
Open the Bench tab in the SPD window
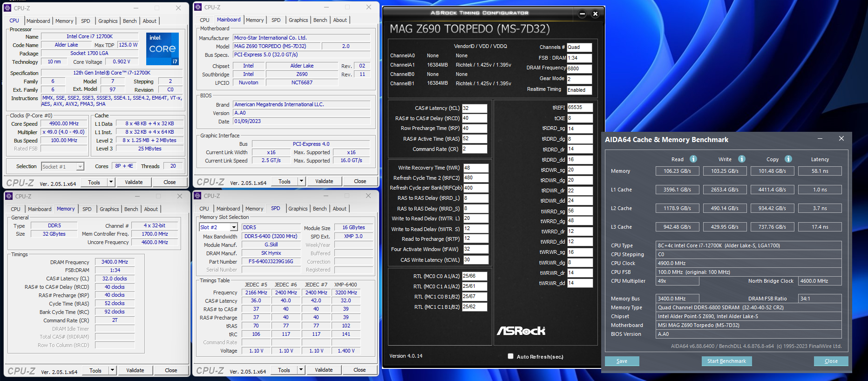[x=320, y=209]
